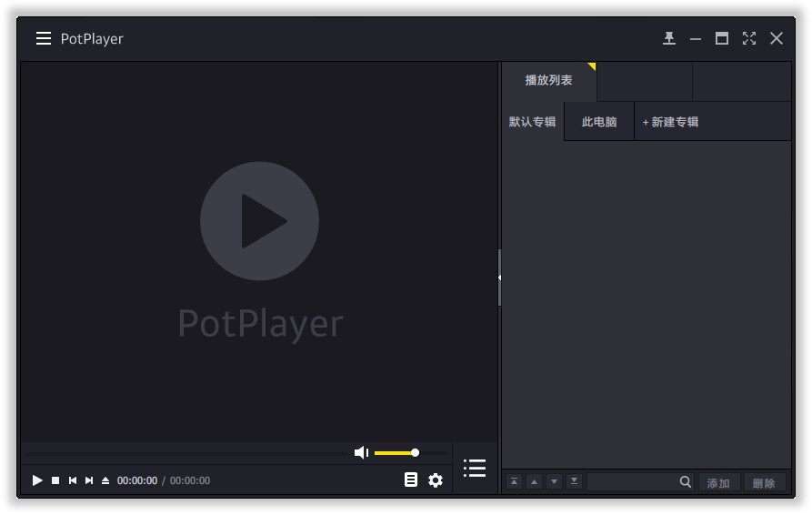Select the 播放列表 tab
Viewport: 812px width, 515px height.
(x=549, y=80)
